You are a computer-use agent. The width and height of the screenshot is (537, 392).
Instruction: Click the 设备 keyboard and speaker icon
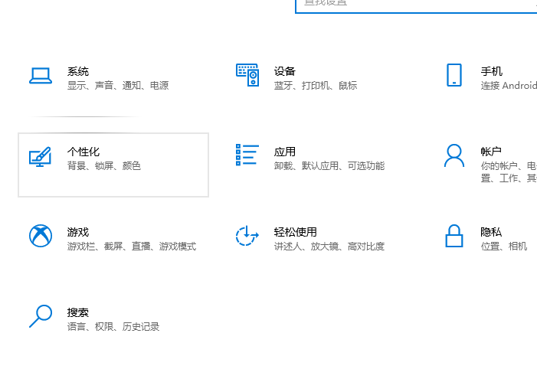(247, 75)
